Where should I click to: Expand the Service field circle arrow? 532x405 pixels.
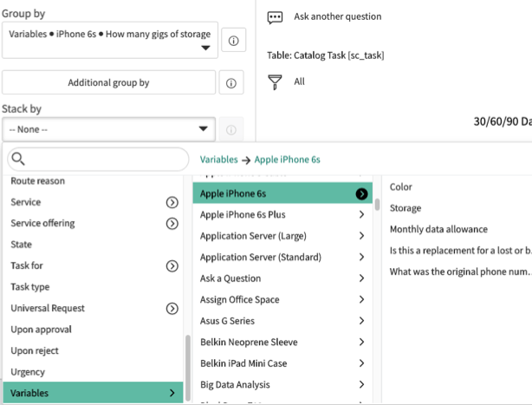(172, 202)
